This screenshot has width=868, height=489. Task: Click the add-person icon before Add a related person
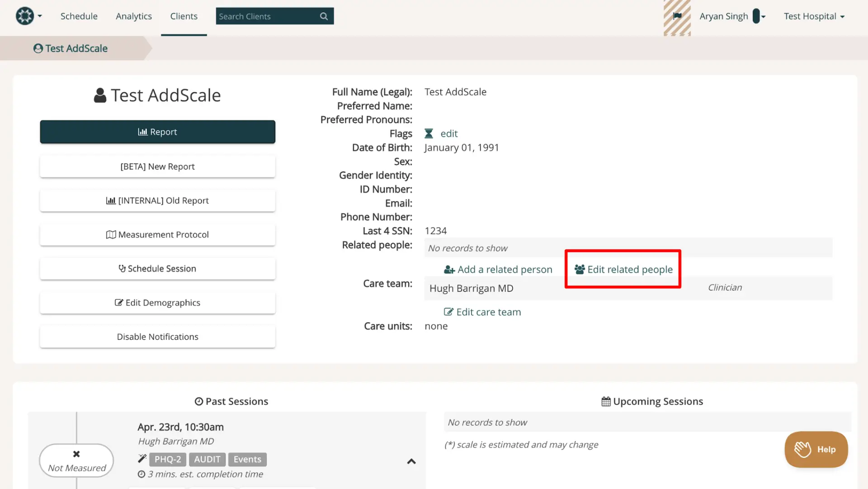pos(448,269)
